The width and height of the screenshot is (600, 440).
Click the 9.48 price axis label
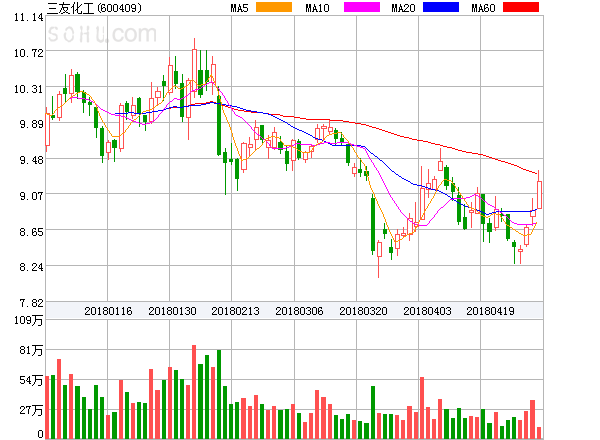click(x=32, y=160)
